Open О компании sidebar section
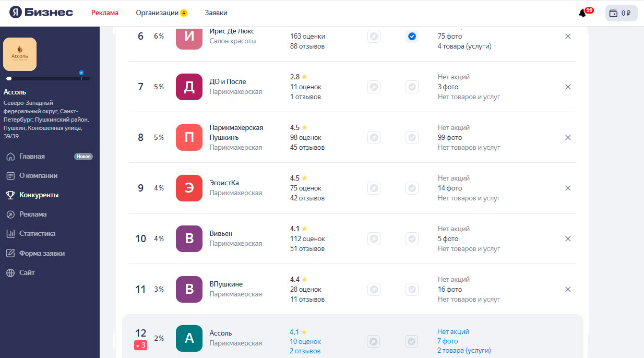644x358 pixels. point(38,176)
